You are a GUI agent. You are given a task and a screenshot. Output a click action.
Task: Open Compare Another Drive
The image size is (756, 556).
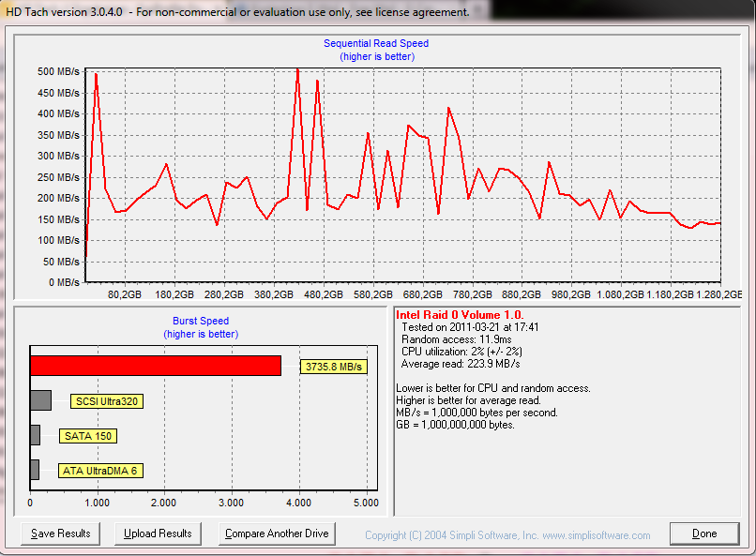click(x=277, y=533)
